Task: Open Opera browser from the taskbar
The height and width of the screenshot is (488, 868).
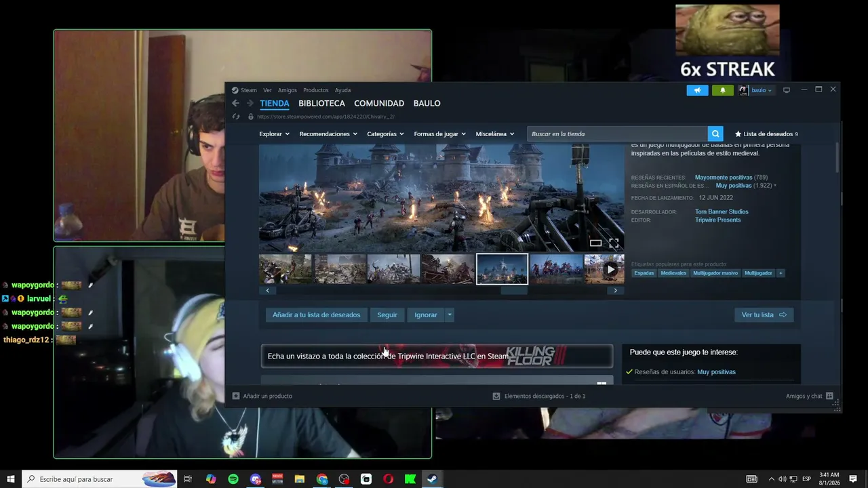Action: (388, 479)
